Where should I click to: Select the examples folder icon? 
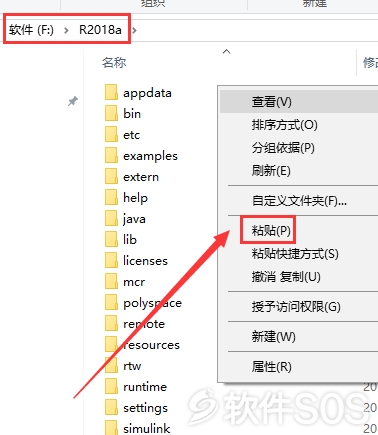[111, 155]
